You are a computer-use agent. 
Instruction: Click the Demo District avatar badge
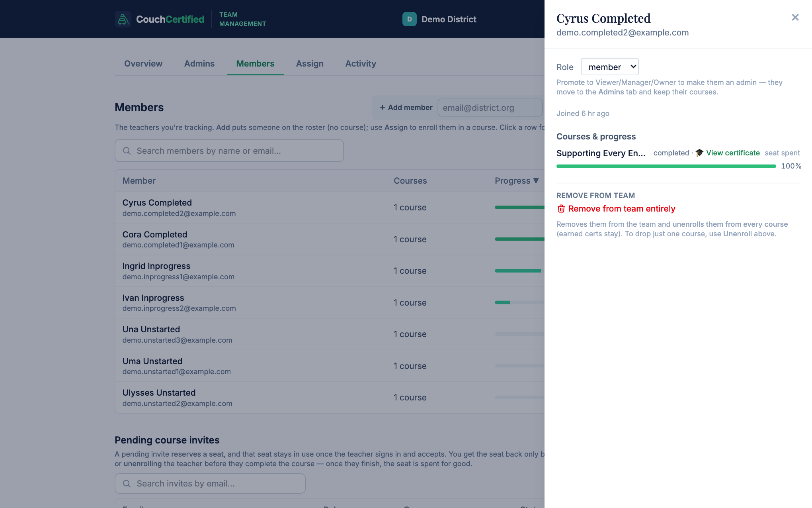pyautogui.click(x=409, y=19)
